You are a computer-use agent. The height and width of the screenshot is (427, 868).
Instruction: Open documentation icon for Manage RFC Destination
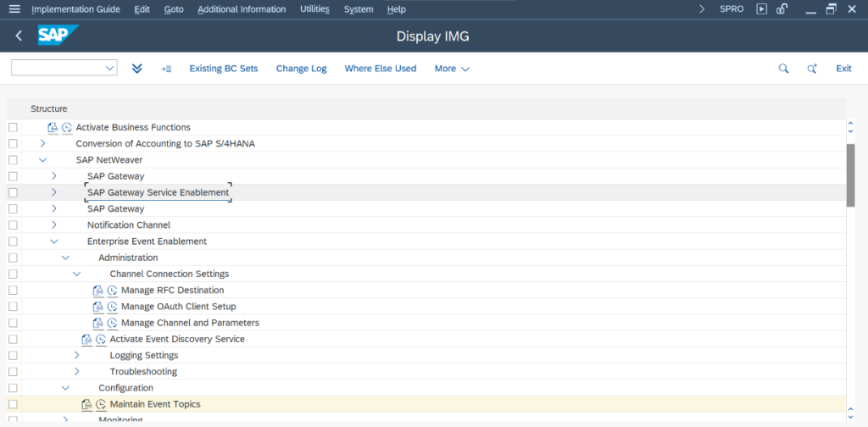click(x=98, y=291)
